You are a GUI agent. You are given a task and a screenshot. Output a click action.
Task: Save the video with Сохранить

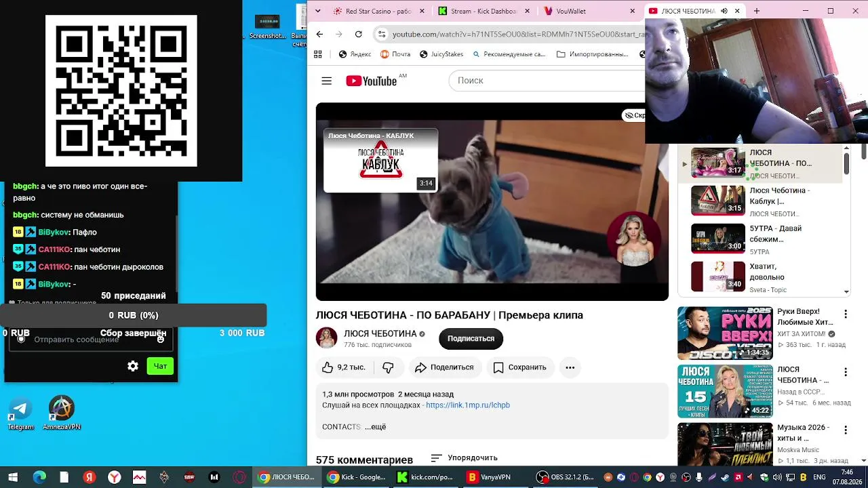click(x=520, y=367)
